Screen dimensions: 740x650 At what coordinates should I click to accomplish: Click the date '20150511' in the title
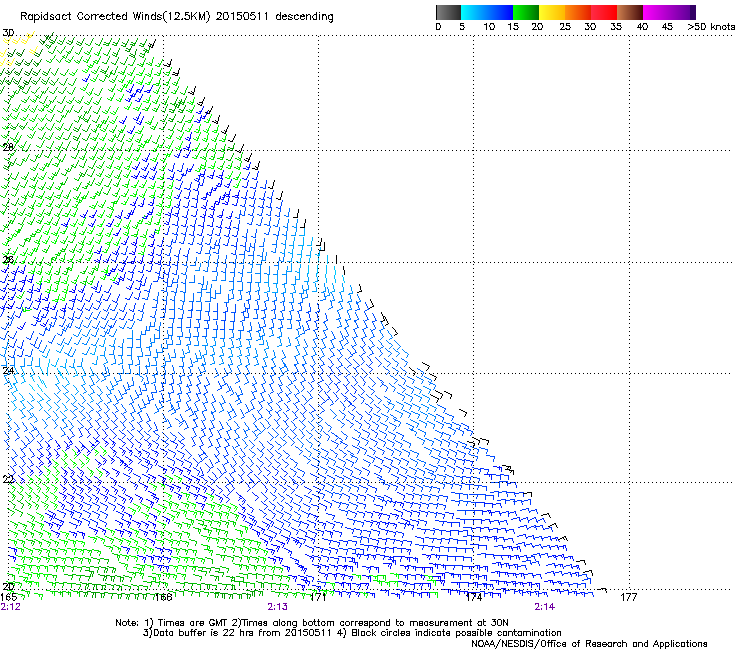coord(242,16)
